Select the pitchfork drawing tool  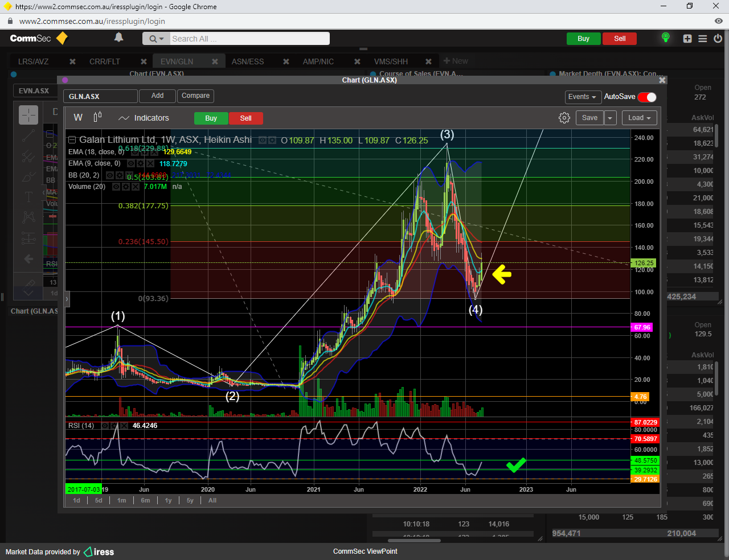[28, 156]
